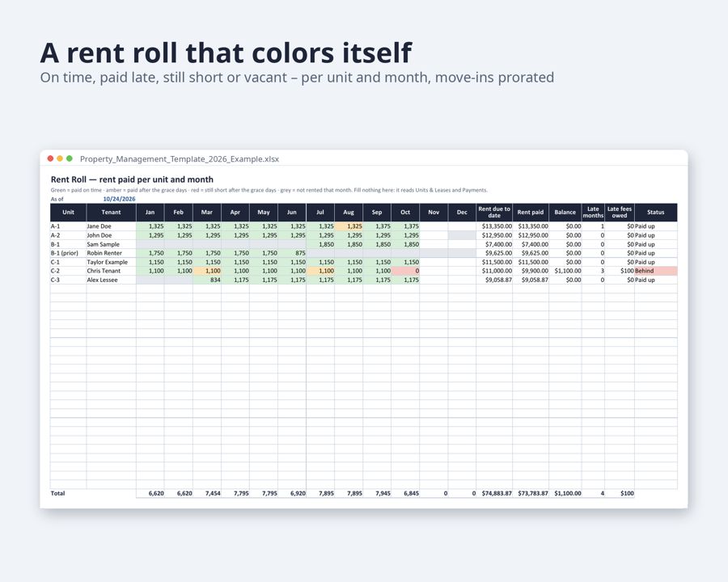Click tenant cell Jane Doe
This screenshot has height=582, width=728.
pyautogui.click(x=111, y=226)
